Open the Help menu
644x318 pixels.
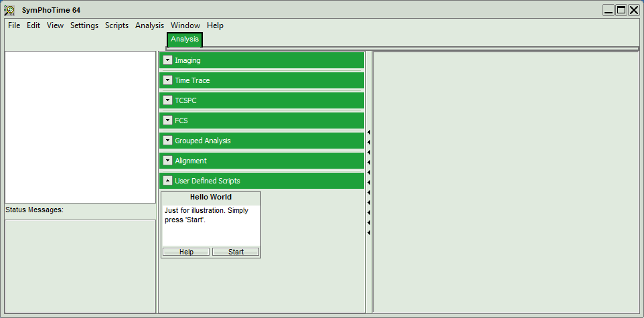[x=215, y=25]
